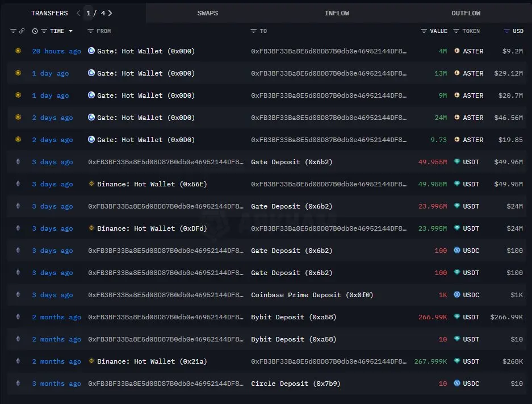The image size is (532, 404).
Task: Open Circle Deposit (0x7b9) address
Action: (x=295, y=384)
